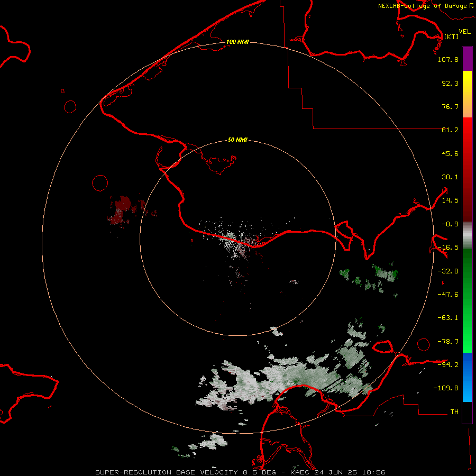This screenshot has height=476, width=476.
Task: Click the -32.0 scale value
Action: [448, 271]
